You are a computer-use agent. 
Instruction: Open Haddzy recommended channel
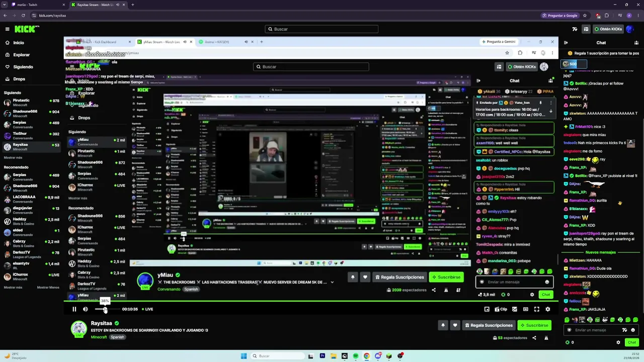pos(32,221)
